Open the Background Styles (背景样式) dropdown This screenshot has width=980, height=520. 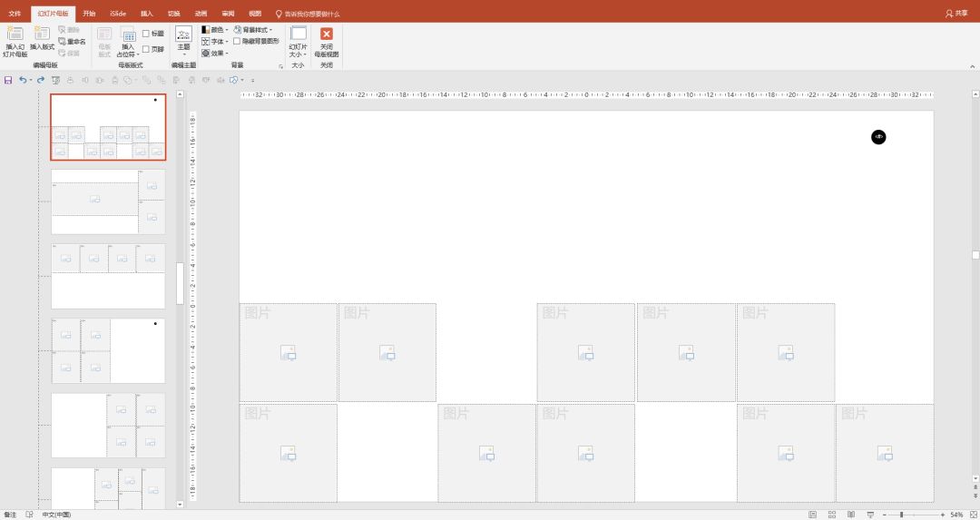(253, 29)
